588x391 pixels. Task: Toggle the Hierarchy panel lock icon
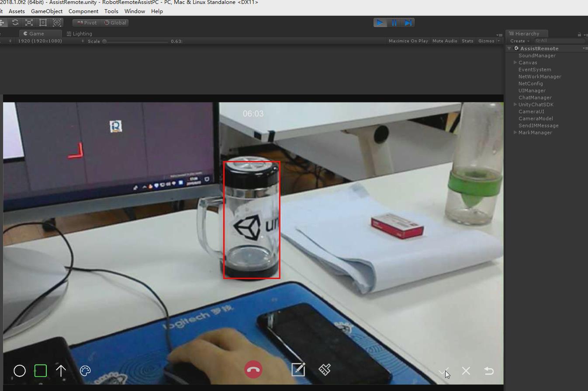(579, 34)
